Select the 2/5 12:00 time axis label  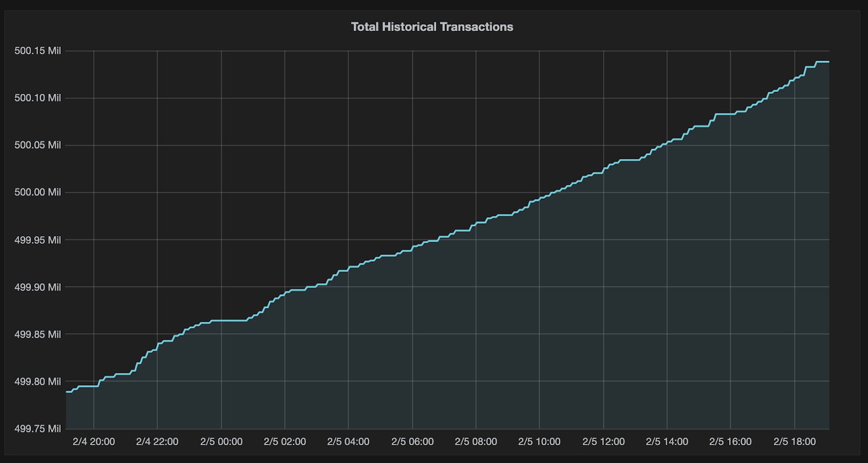[x=603, y=441]
